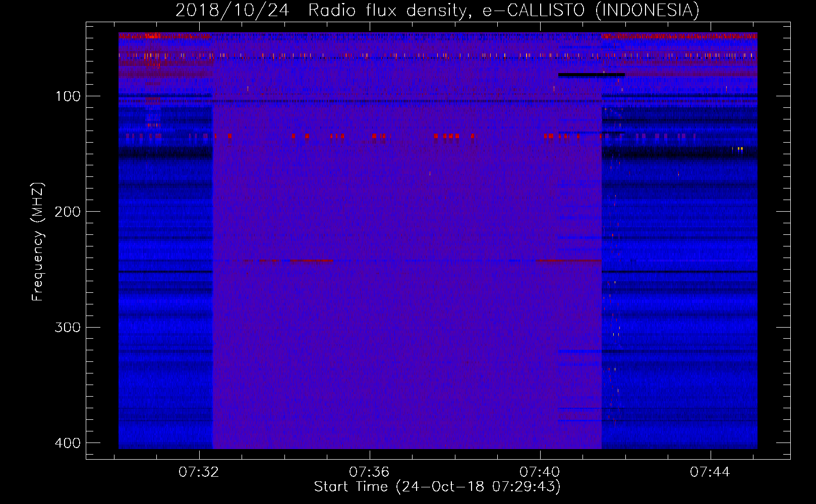Click the 07:32 time tick label

pyautogui.click(x=199, y=472)
